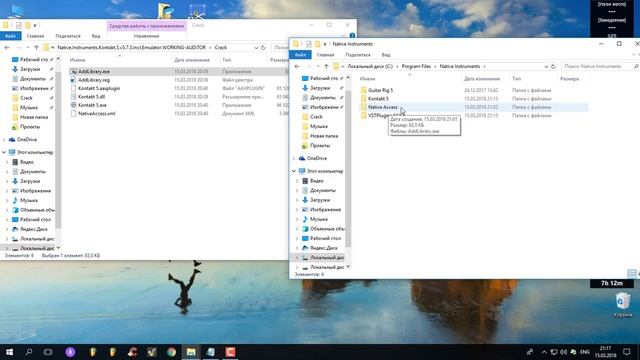Open Управление tab in Crack window
Screen dimensions: 640x360
coord(146,36)
